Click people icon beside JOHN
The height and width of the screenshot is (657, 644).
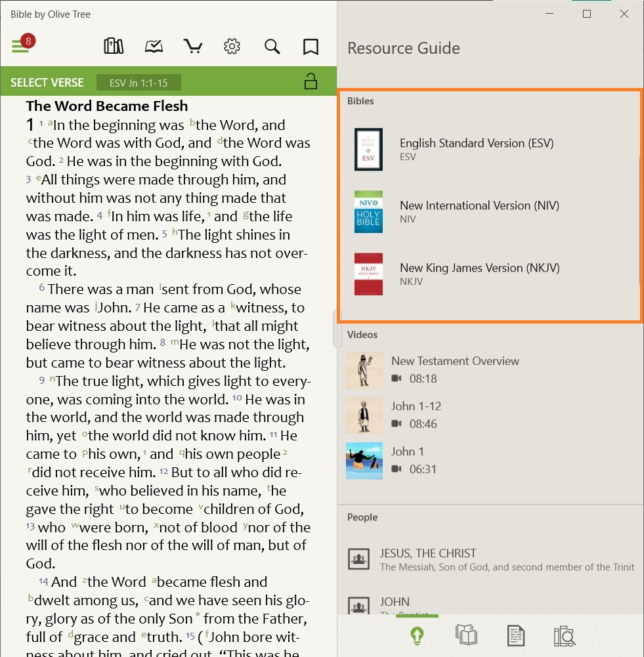pyautogui.click(x=358, y=605)
